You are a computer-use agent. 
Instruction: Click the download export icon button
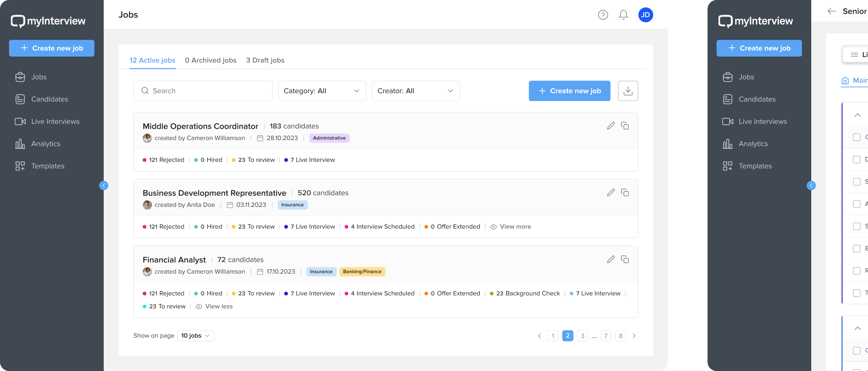628,91
